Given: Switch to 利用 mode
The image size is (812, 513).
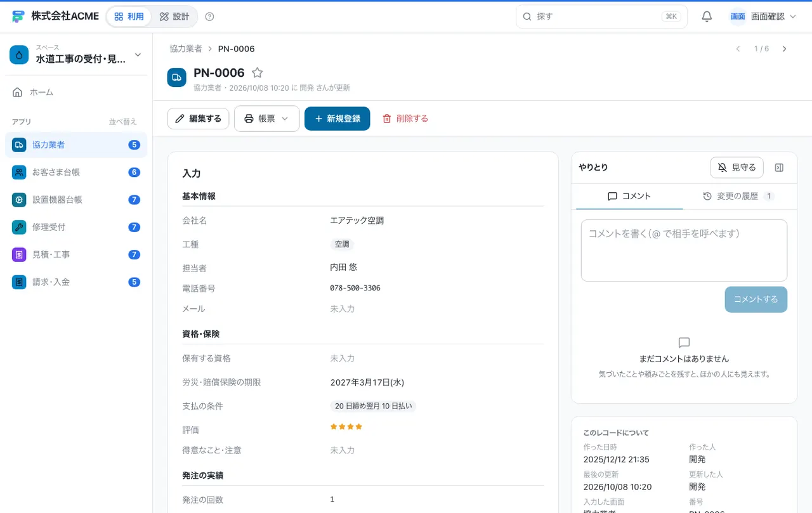Looking at the screenshot, I should click(129, 16).
